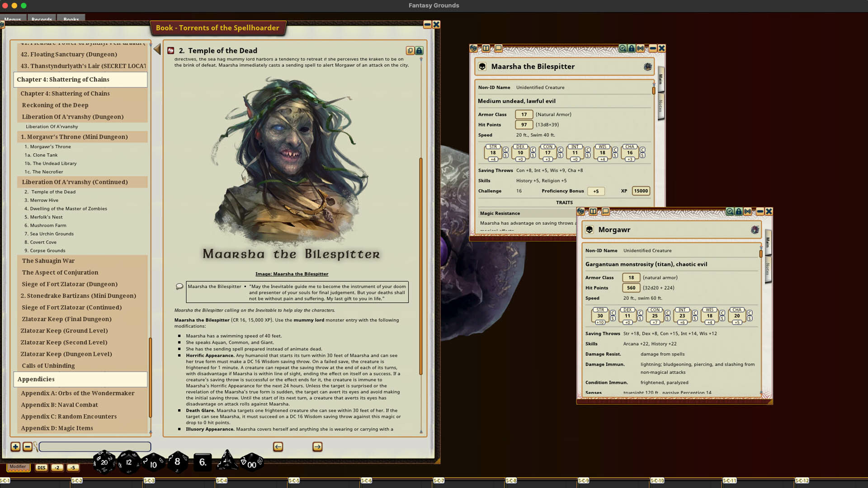Viewport: 868px width, 488px height.
Task: Click the chat bubble icon on Morgawr window
Action: click(606, 212)
